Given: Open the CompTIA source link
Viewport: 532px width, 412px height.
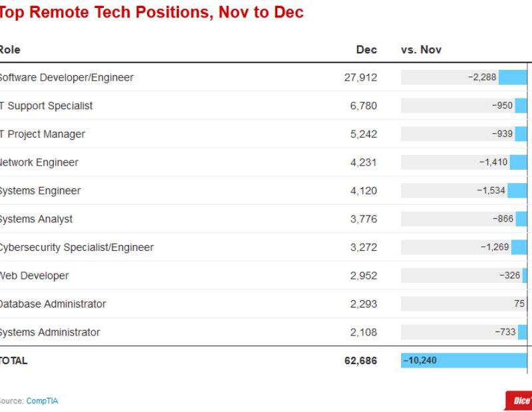Looking at the screenshot, I should pyautogui.click(x=43, y=401).
